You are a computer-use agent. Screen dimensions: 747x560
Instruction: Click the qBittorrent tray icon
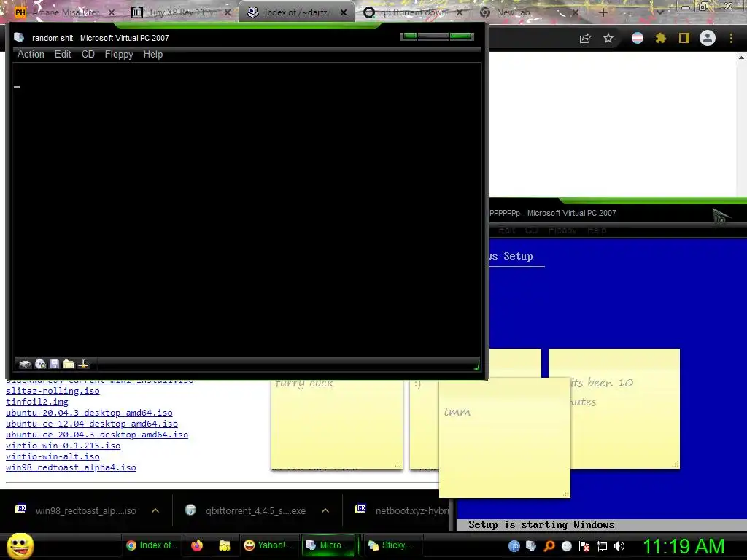click(x=514, y=546)
